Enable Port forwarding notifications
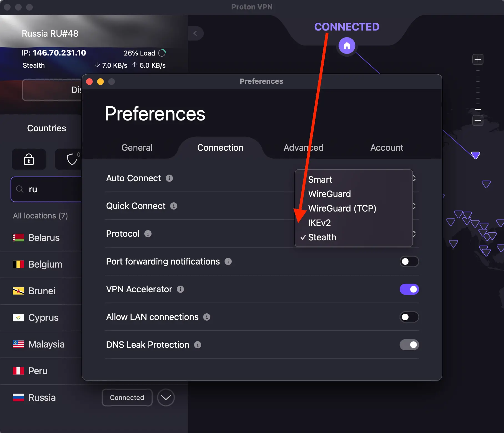504x433 pixels. click(409, 261)
